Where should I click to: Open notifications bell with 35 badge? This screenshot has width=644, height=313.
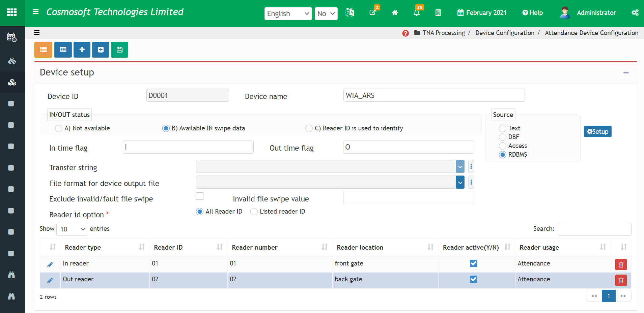417,13
